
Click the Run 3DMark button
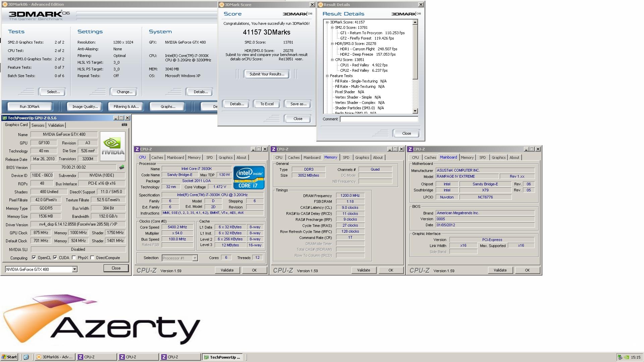(x=30, y=107)
